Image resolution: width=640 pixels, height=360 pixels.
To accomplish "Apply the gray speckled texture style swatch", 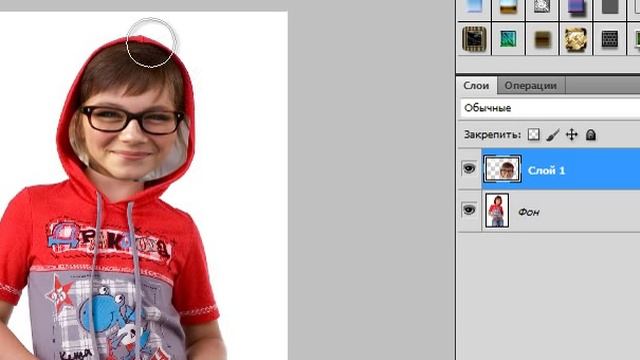I will tap(542, 8).
